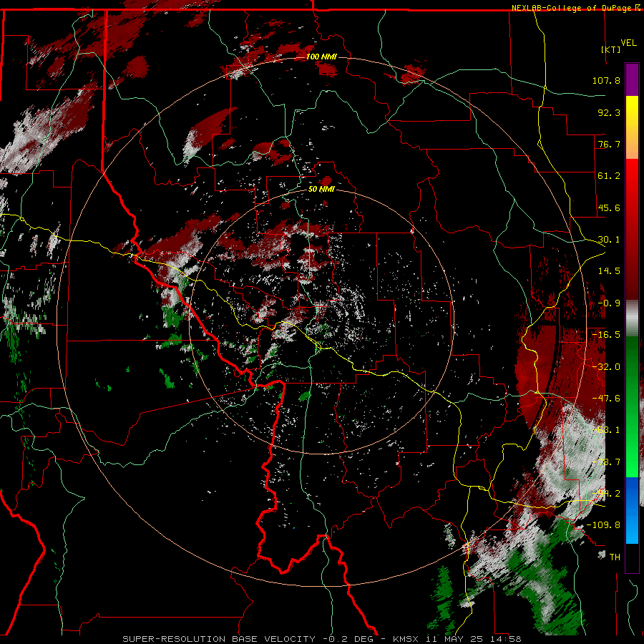Click the -109.8 velocity scale value
This screenshot has width=644, height=644.
point(604,525)
